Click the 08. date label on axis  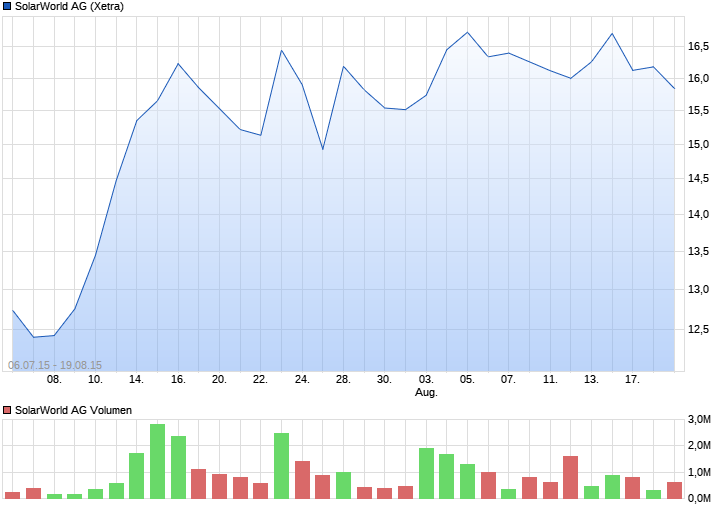click(54, 380)
